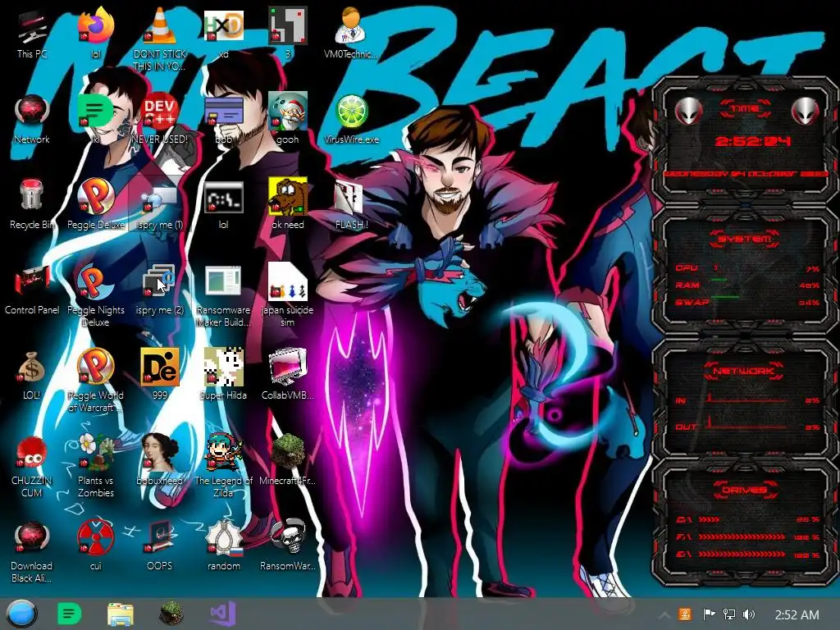Click the right alien head on the Time gadget
This screenshot has width=840, height=630.
pyautogui.click(x=805, y=111)
